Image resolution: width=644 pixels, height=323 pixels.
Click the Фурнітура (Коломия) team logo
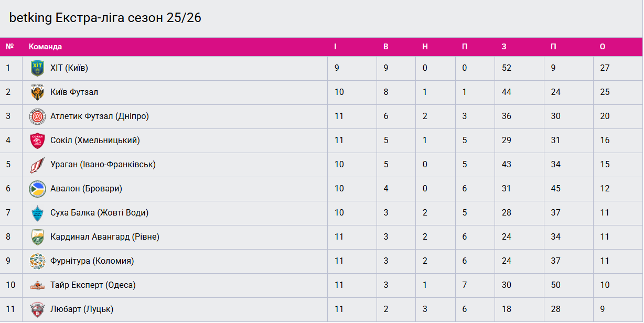coord(37,261)
